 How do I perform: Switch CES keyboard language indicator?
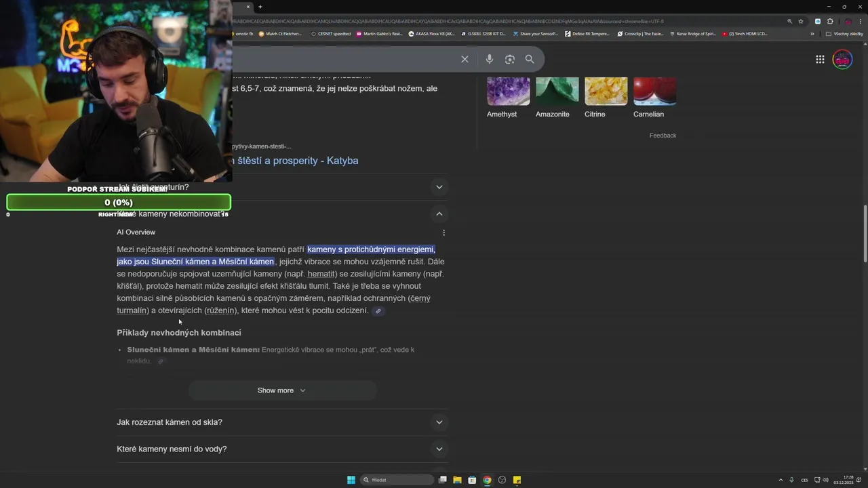click(x=804, y=480)
